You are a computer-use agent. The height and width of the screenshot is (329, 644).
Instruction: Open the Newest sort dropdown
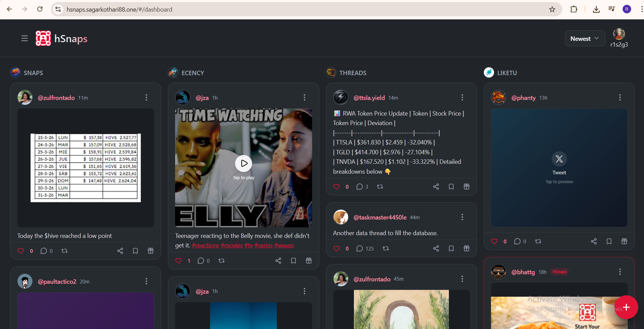(585, 38)
